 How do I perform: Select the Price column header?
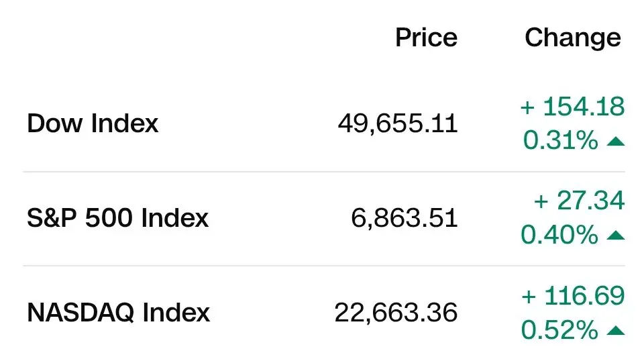[x=427, y=38]
